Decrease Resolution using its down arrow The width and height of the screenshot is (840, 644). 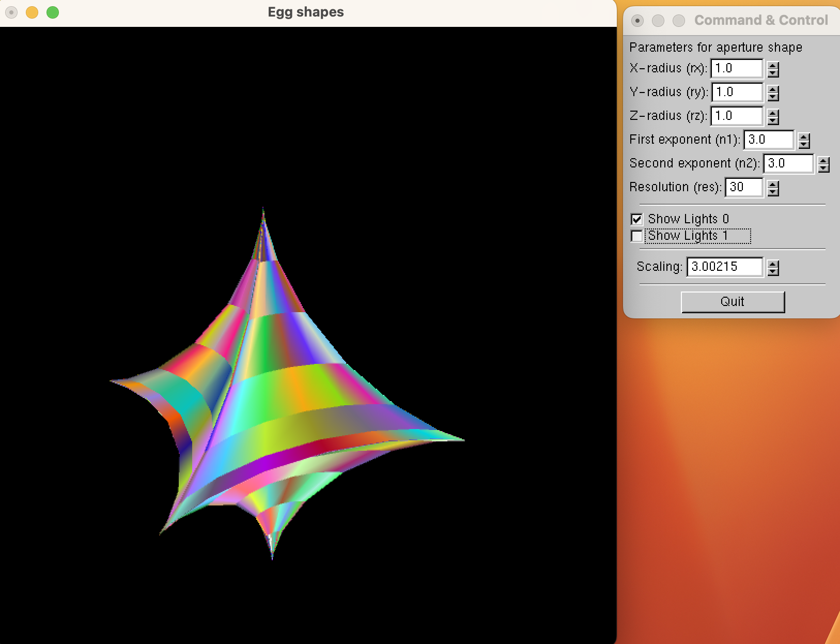(x=773, y=192)
